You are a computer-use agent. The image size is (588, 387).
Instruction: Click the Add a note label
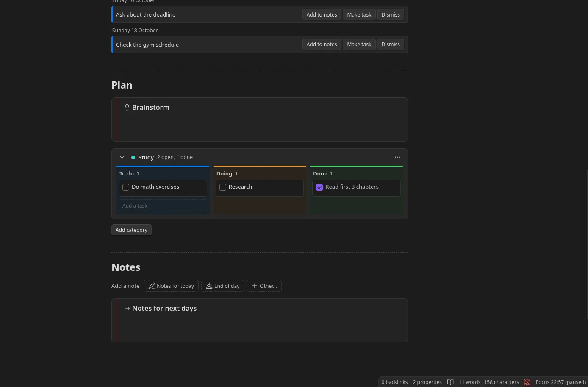point(125,286)
